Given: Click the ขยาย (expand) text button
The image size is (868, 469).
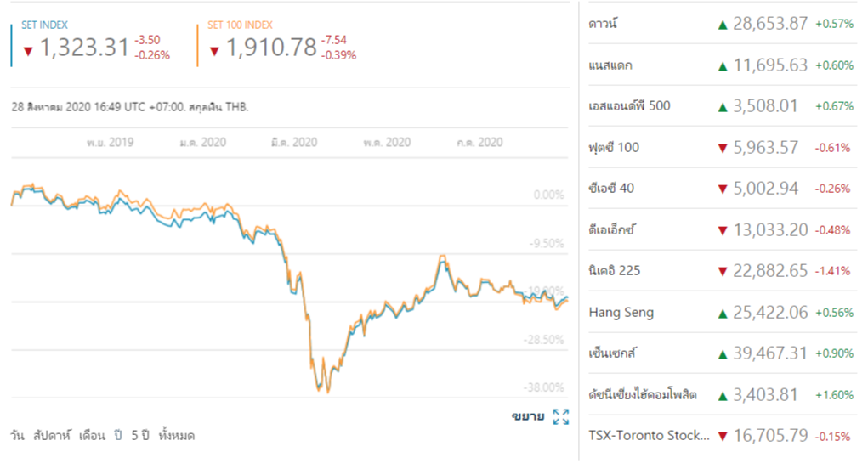Looking at the screenshot, I should click(528, 416).
